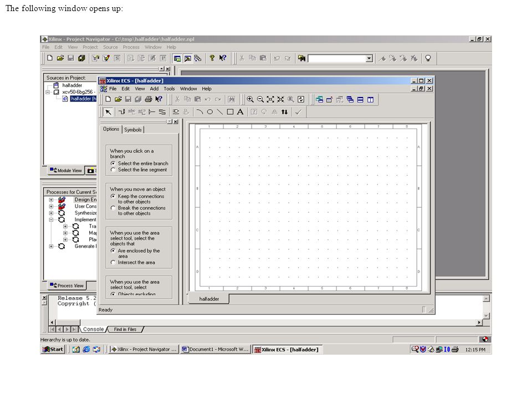Screen dimensions: 532x399
Task: Switch to Document1 Microsoft Word taskbar button
Action: point(215,350)
